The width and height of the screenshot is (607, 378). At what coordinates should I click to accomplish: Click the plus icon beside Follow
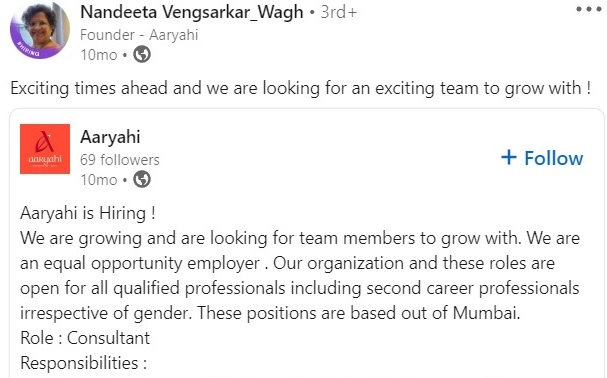pos(509,157)
